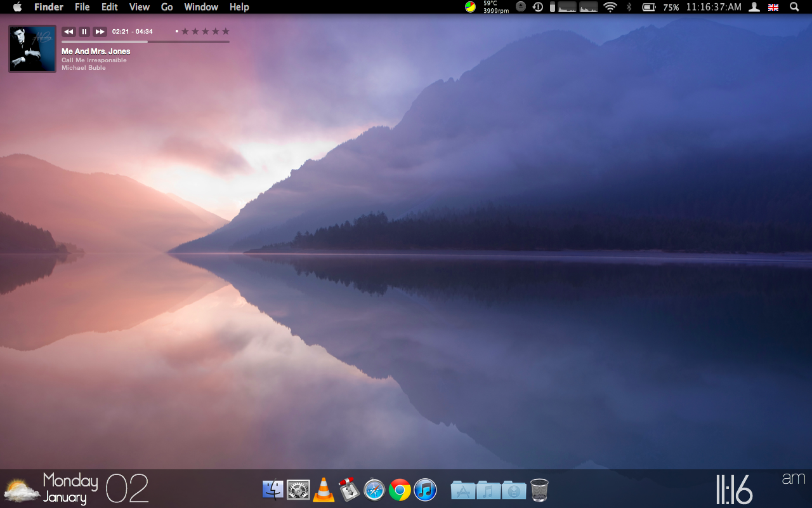This screenshot has height=508, width=812.
Task: Click the colorful pie chart menu icon
Action: coord(470,7)
